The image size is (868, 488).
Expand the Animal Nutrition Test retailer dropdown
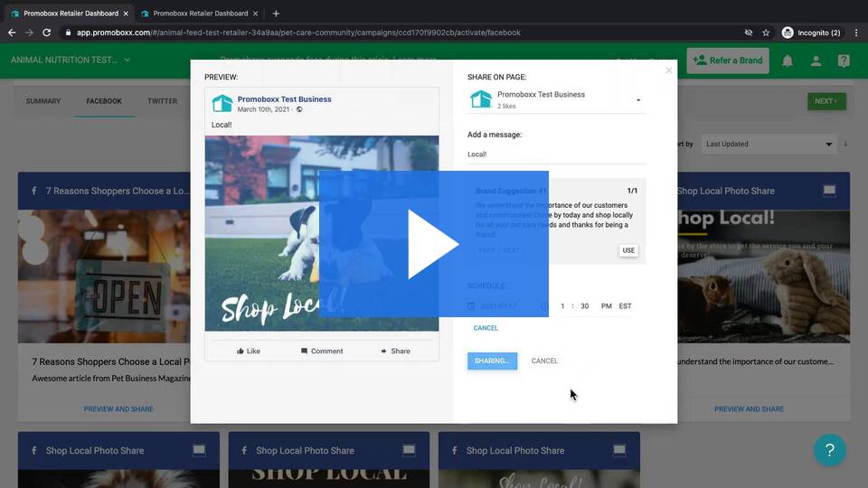[x=71, y=60]
